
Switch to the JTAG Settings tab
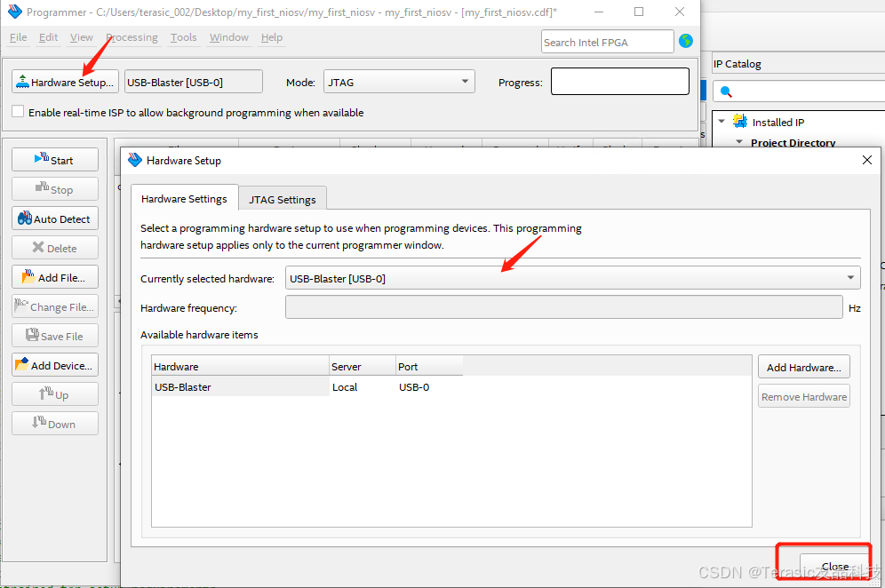pos(283,199)
